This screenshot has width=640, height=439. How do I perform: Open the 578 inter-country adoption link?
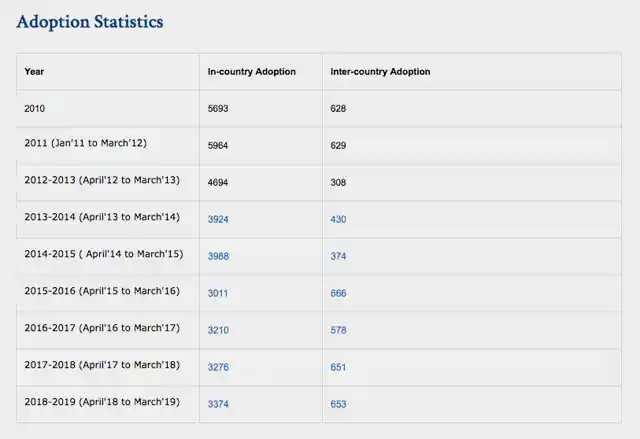pos(338,330)
